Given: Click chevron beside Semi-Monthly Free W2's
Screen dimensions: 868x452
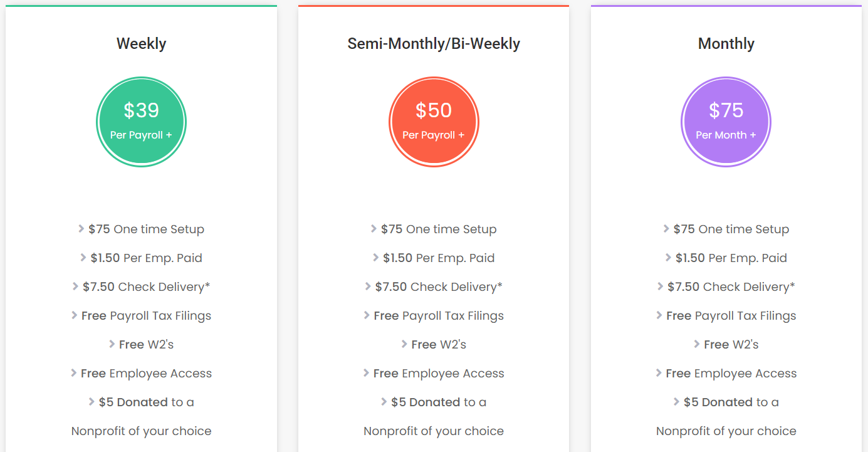Looking at the screenshot, I should [404, 344].
